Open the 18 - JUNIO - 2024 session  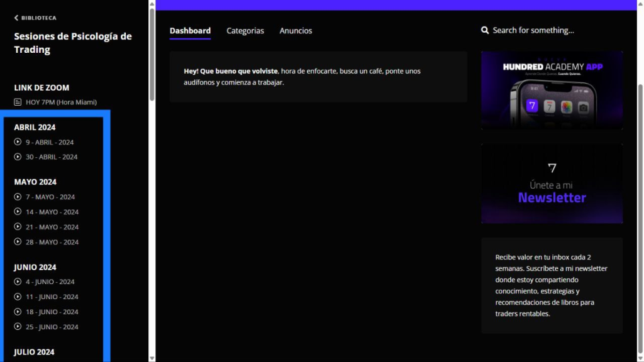pyautogui.click(x=52, y=312)
